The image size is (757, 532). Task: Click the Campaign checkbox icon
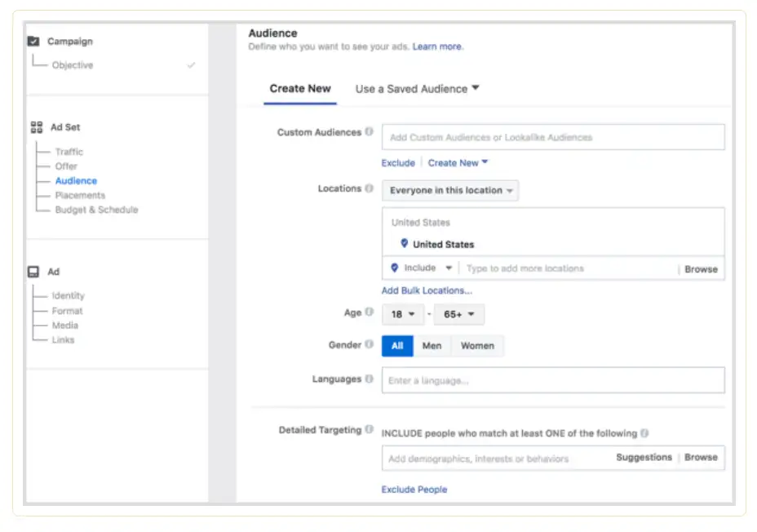point(34,41)
